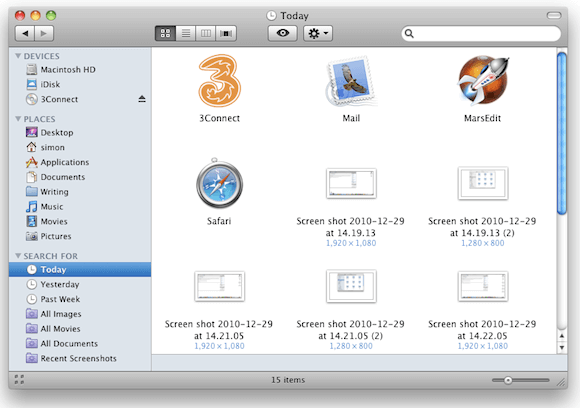
Task: Open the 3Connect application icon
Action: coord(220,81)
